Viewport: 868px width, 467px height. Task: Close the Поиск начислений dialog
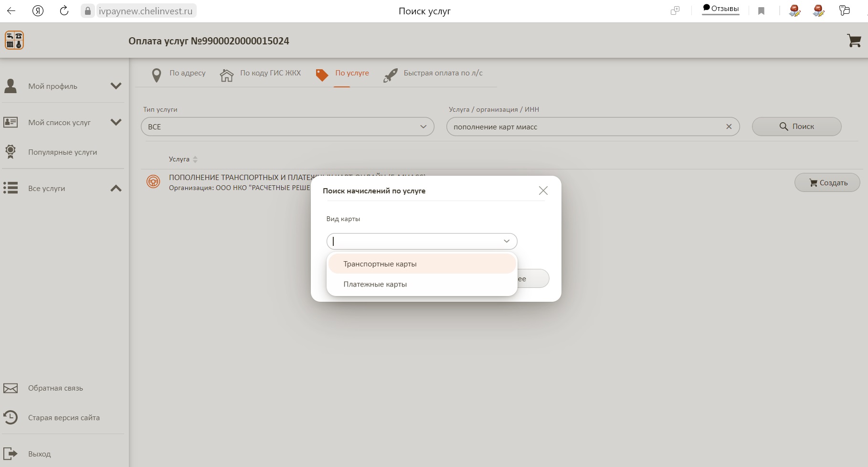coord(543,191)
